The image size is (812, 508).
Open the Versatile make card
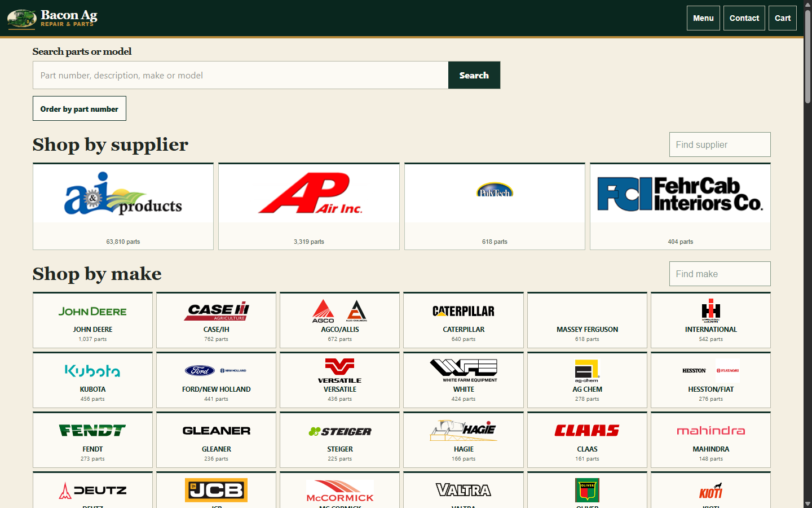[340, 380]
